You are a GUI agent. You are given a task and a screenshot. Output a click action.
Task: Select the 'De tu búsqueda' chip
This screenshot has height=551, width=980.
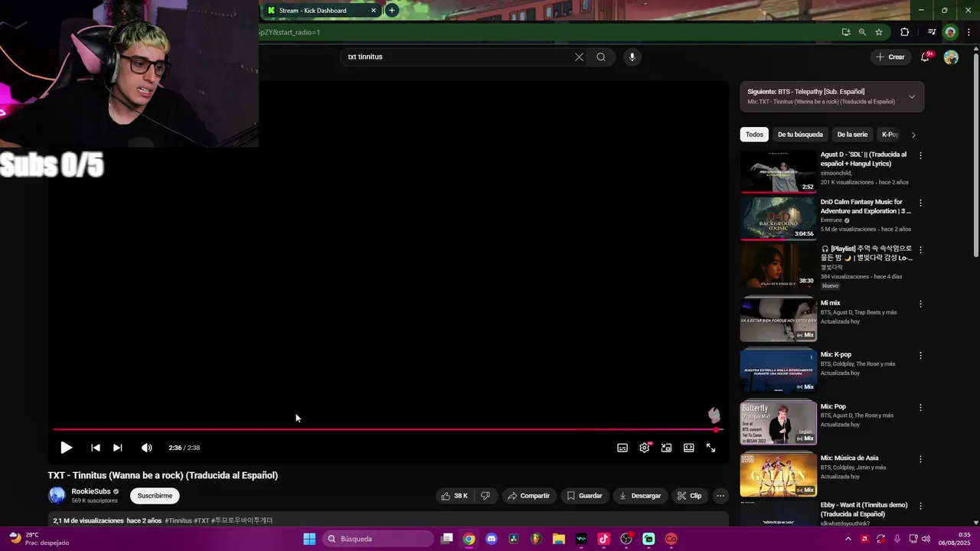point(800,135)
